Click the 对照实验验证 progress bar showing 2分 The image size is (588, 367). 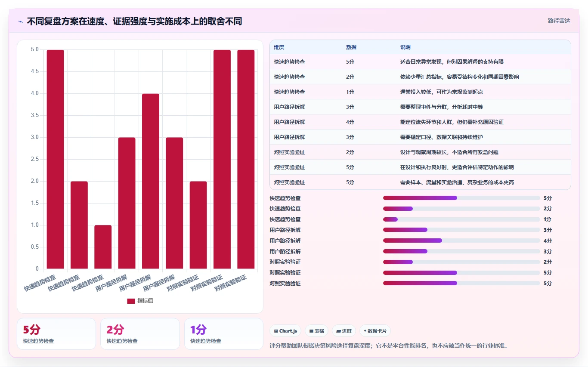point(461,262)
